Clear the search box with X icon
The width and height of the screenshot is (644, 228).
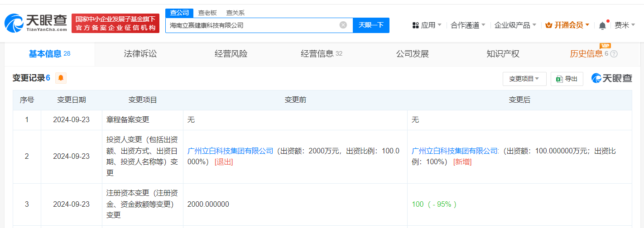tap(343, 25)
